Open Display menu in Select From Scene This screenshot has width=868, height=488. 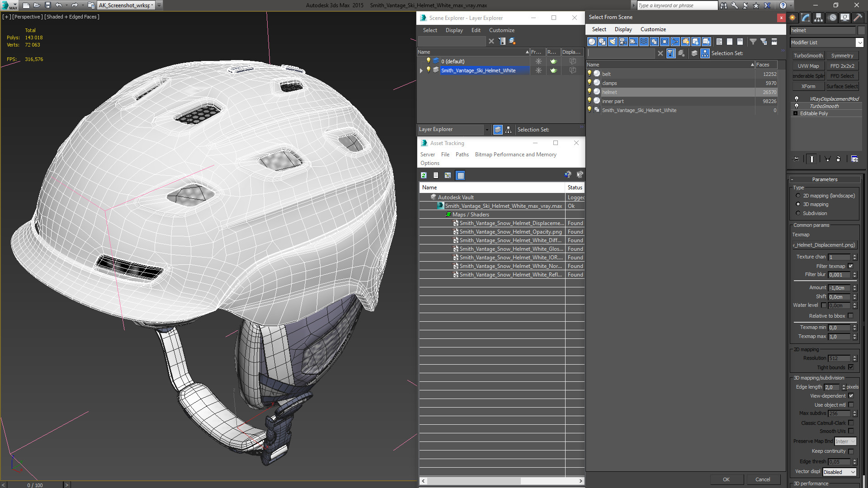(x=623, y=29)
